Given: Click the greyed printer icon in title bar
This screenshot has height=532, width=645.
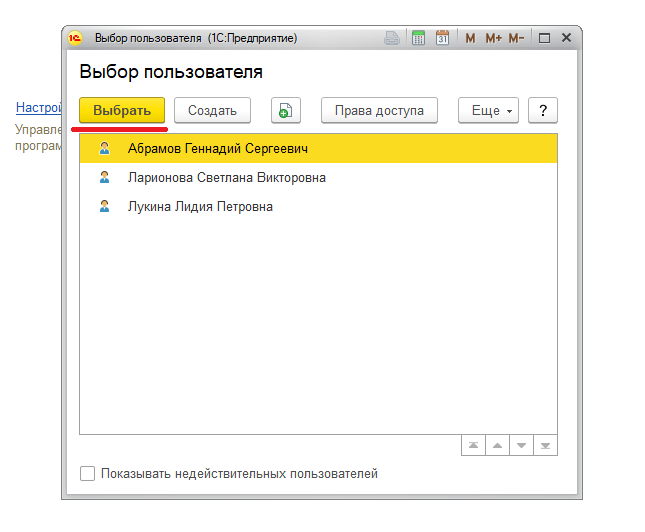Looking at the screenshot, I should click(392, 38).
